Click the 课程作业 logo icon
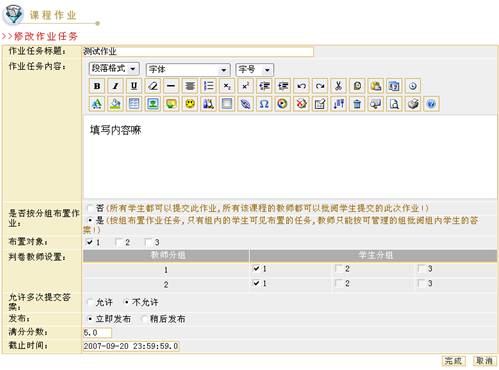 coord(13,15)
